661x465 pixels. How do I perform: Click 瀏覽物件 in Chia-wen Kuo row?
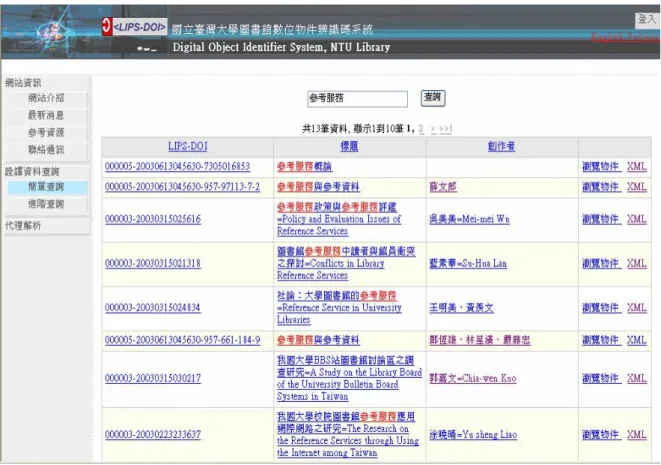coord(601,379)
